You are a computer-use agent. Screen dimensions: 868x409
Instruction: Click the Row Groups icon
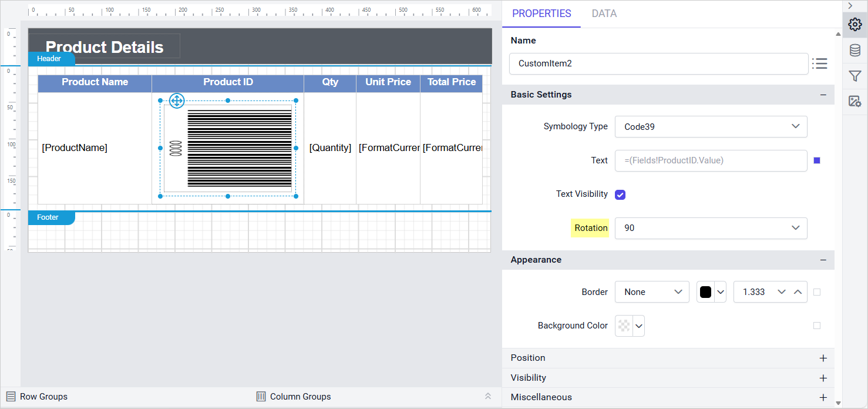pyautogui.click(x=11, y=397)
